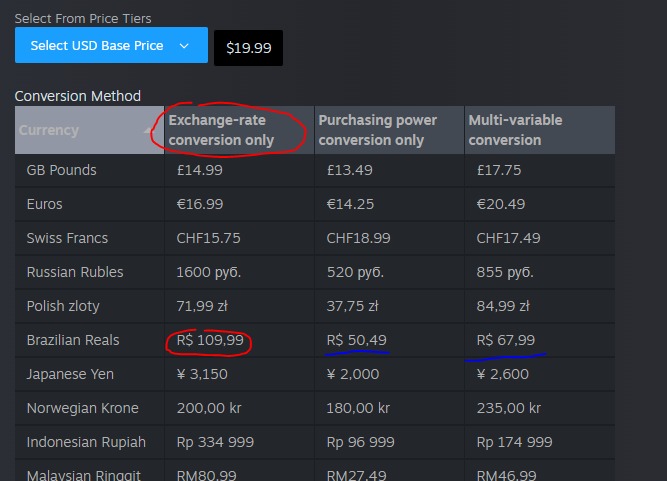Click the underlined R$ 50,49 price
The width and height of the screenshot is (667, 481).
click(x=356, y=340)
